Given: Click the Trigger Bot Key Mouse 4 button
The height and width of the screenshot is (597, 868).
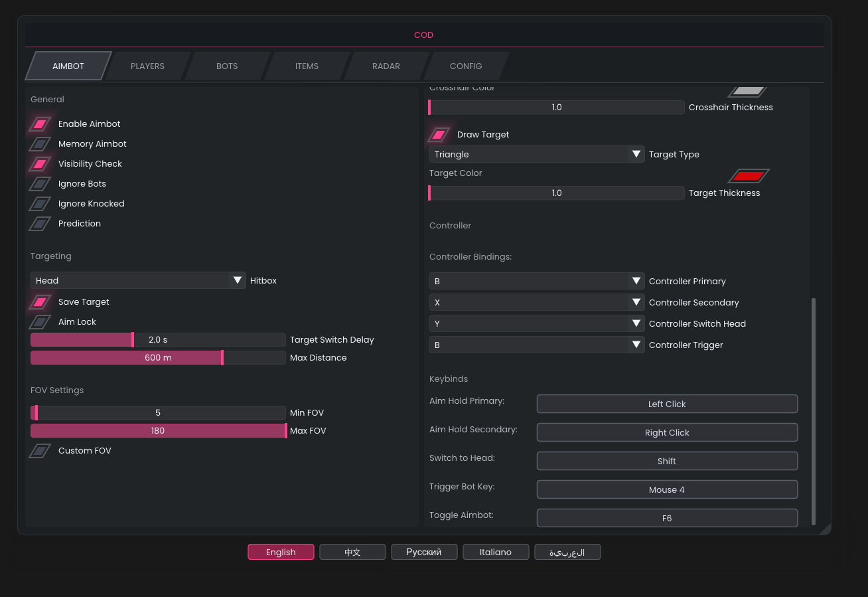Looking at the screenshot, I should point(667,489).
